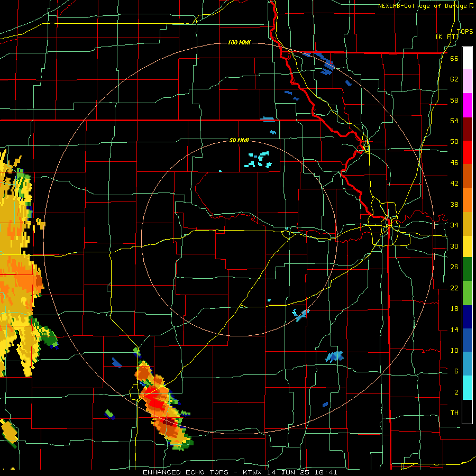
Task: Select the light green legend swatch
Action: click(467, 293)
